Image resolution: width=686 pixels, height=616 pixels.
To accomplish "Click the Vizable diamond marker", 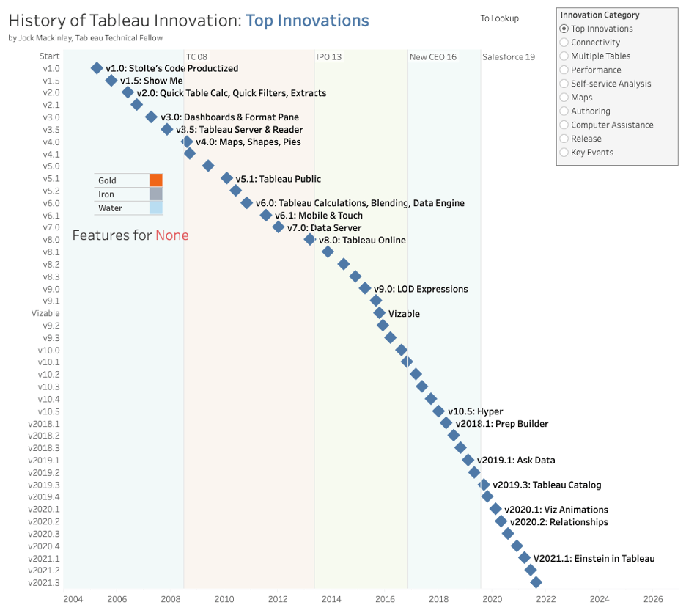I will 380,313.
